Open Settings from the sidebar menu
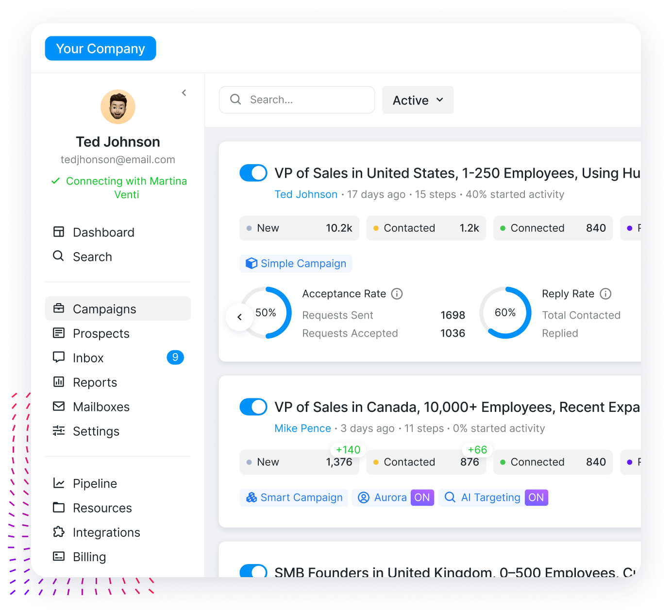This screenshot has height=616, width=672. point(96,431)
